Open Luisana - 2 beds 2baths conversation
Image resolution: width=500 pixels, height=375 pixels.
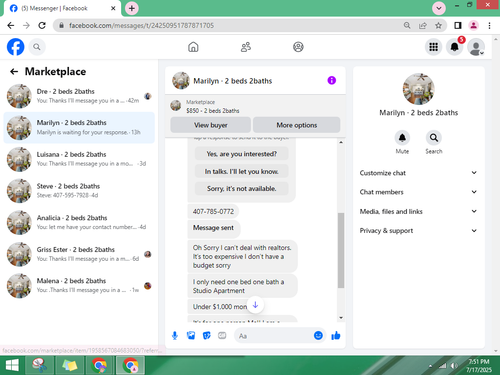point(79,159)
